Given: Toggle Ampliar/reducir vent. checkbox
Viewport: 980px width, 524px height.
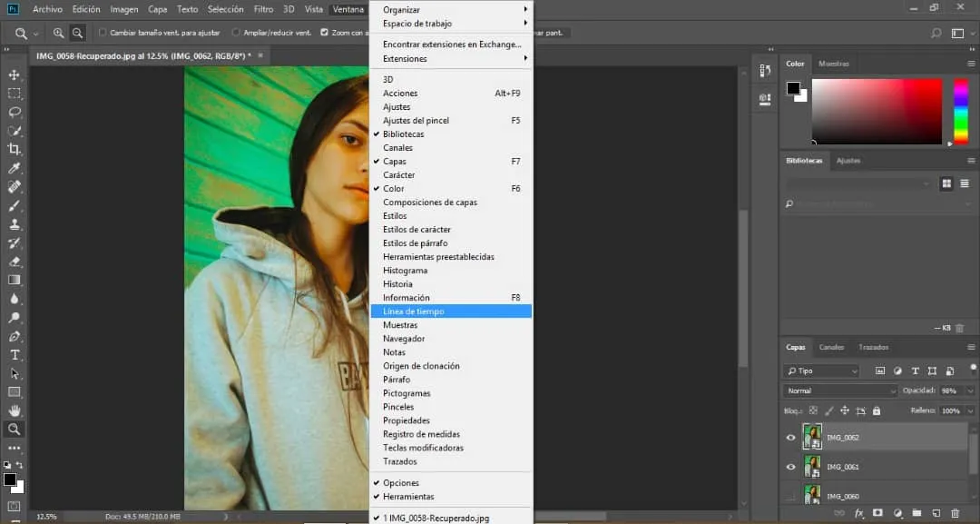Looking at the screenshot, I should [x=236, y=33].
